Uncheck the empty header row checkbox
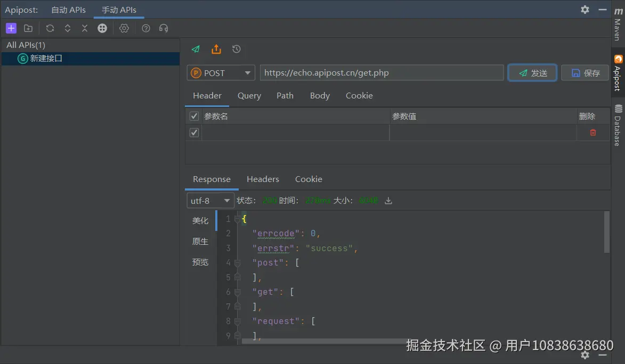625x364 pixels. tap(194, 133)
